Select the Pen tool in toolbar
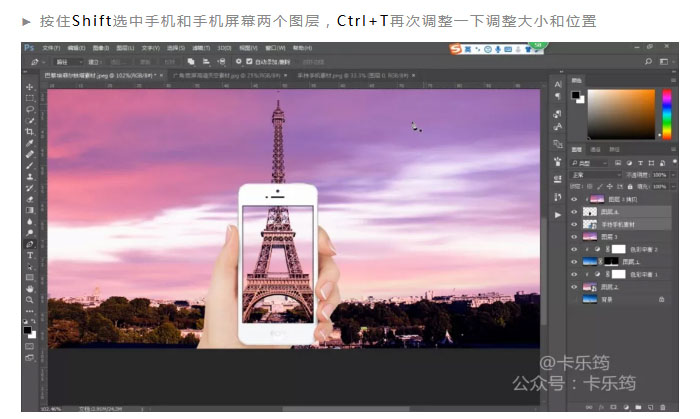Image resolution: width=700 pixels, height=419 pixels. point(29,243)
